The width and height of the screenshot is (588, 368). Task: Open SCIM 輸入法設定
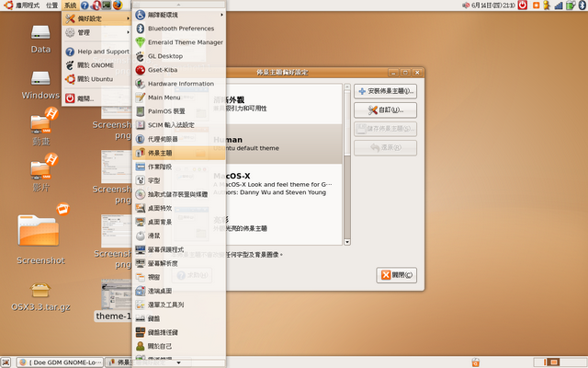click(x=179, y=125)
